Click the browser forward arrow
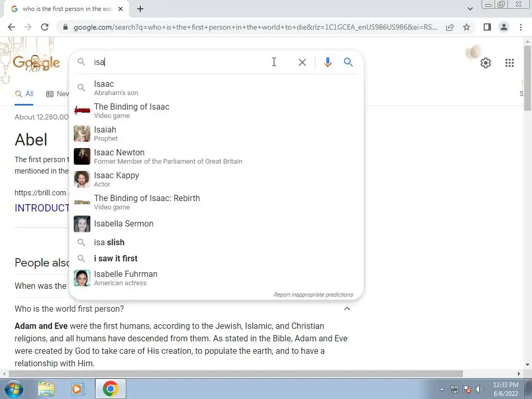Viewport: 532px width, 399px height. point(28,27)
